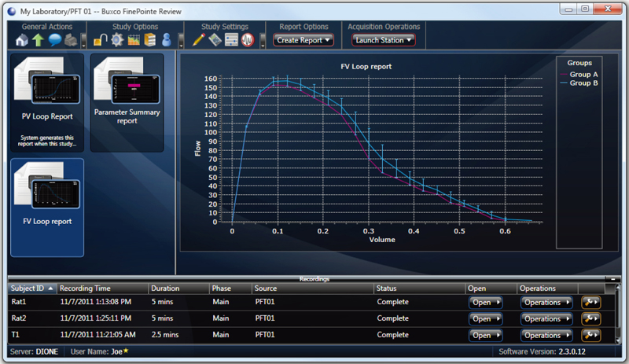Expand the Create Report dropdown
The width and height of the screenshot is (629, 364).
[x=303, y=40]
